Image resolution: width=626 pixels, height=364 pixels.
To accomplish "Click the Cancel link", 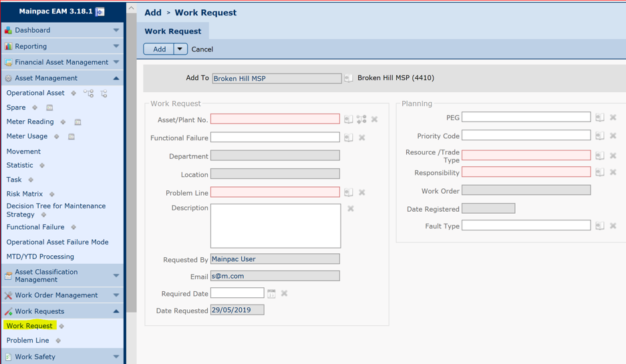I will pos(202,49).
